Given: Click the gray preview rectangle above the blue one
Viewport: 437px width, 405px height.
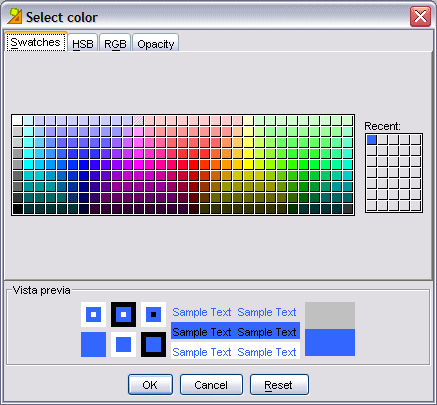Looking at the screenshot, I should [x=330, y=315].
